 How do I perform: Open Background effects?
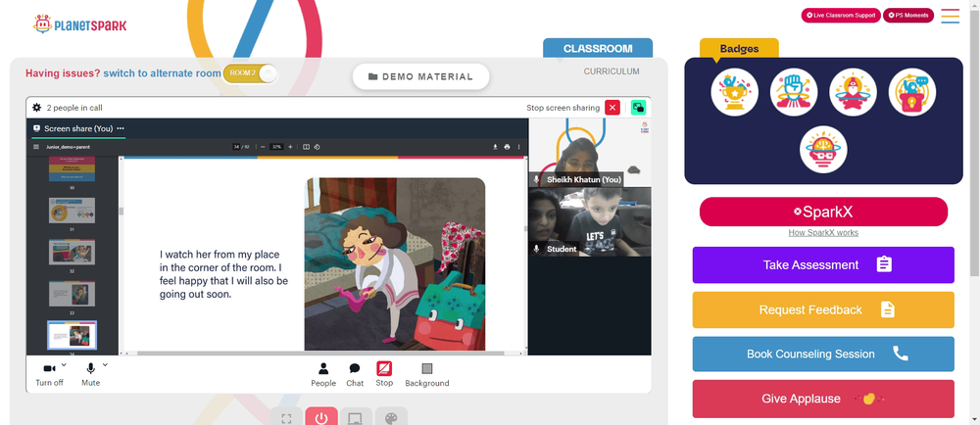(x=427, y=374)
